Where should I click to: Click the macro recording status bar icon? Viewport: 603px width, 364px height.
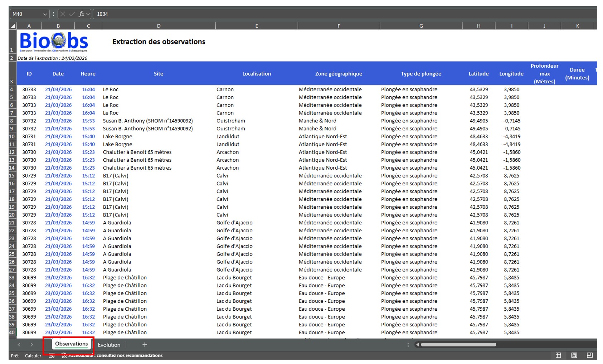[x=52, y=355]
